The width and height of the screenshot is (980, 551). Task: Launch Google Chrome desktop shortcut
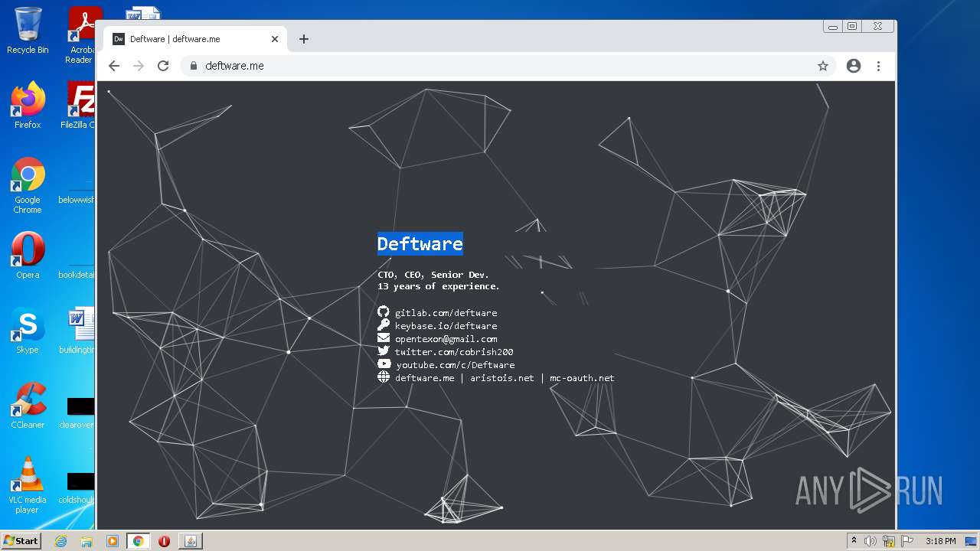point(28,185)
